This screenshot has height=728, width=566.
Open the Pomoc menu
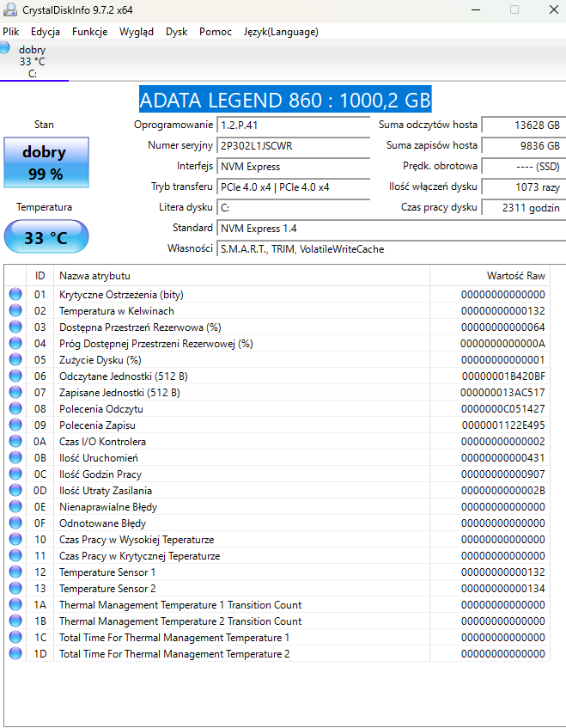pos(216,32)
